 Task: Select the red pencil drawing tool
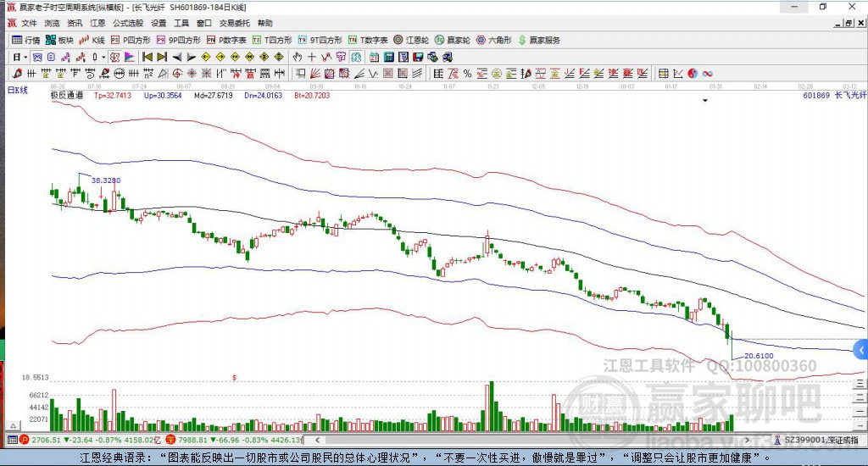click(x=17, y=73)
